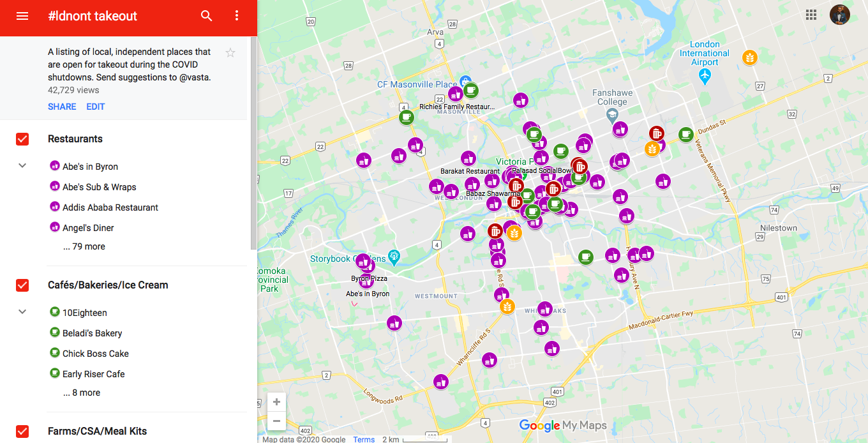Click the Fanshawe College graduation cap marker
This screenshot has height=443, width=868.
tap(612, 114)
